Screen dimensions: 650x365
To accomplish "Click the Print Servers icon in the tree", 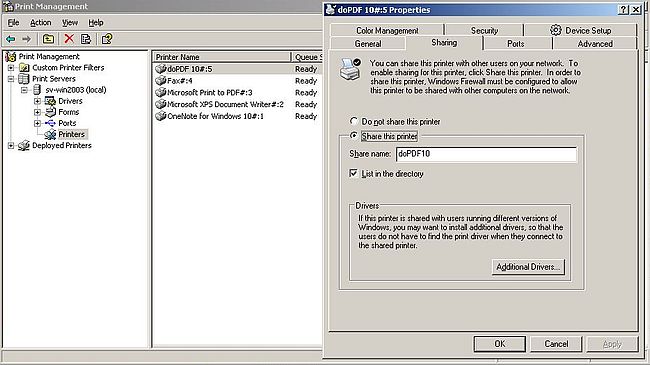I will tap(24, 79).
